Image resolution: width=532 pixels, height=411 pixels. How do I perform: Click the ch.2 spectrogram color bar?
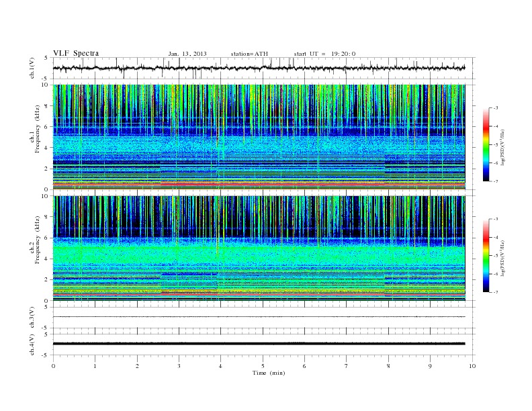pos(486,256)
